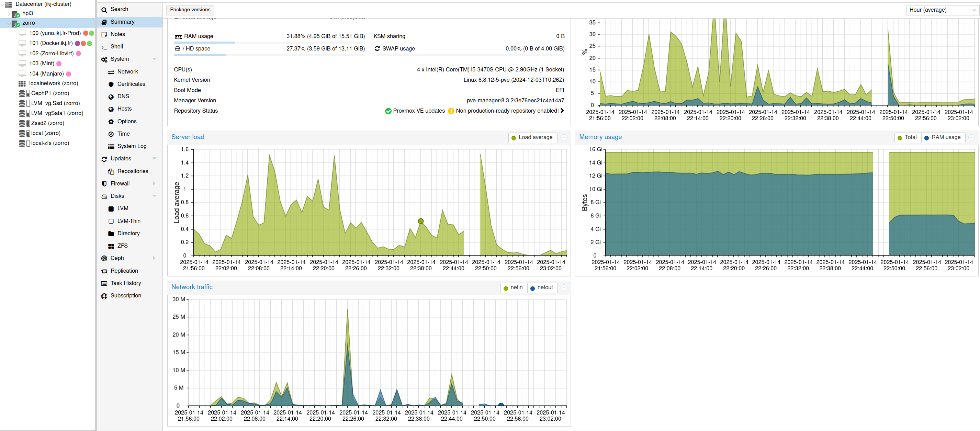Viewport: 980px width, 431px height.
Task: Collapse the zorro node tree
Action: pyautogui.click(x=9, y=23)
